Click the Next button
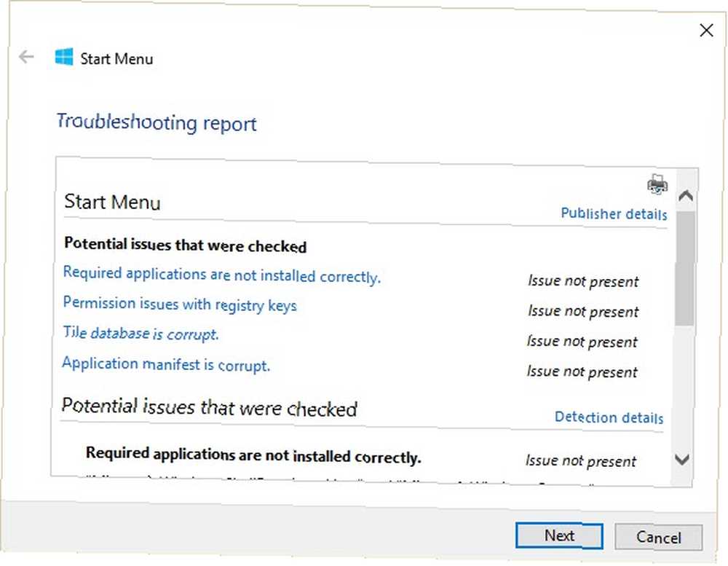 pos(559,536)
